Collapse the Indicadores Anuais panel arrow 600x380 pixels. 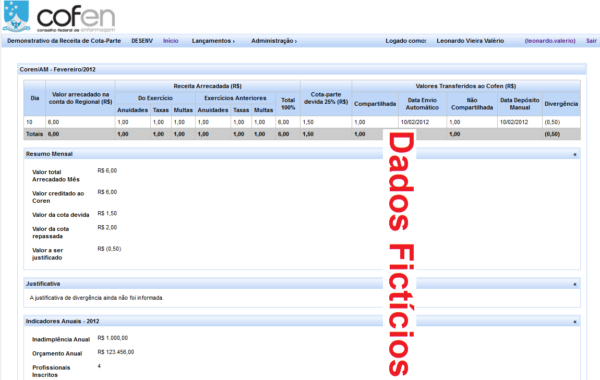pyautogui.click(x=575, y=321)
